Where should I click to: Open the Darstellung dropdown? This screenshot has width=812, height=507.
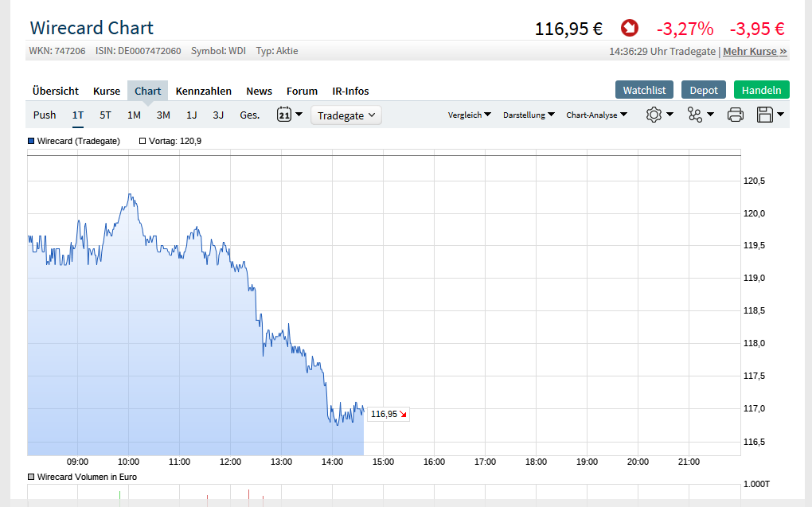coord(529,115)
